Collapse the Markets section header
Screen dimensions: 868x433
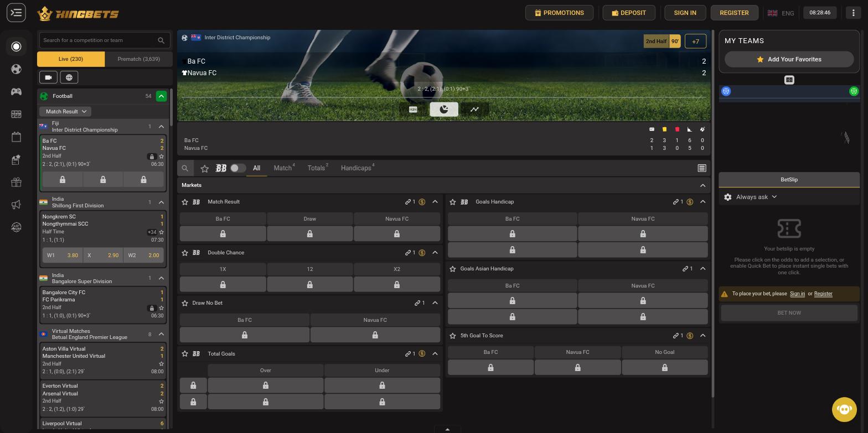click(x=702, y=185)
